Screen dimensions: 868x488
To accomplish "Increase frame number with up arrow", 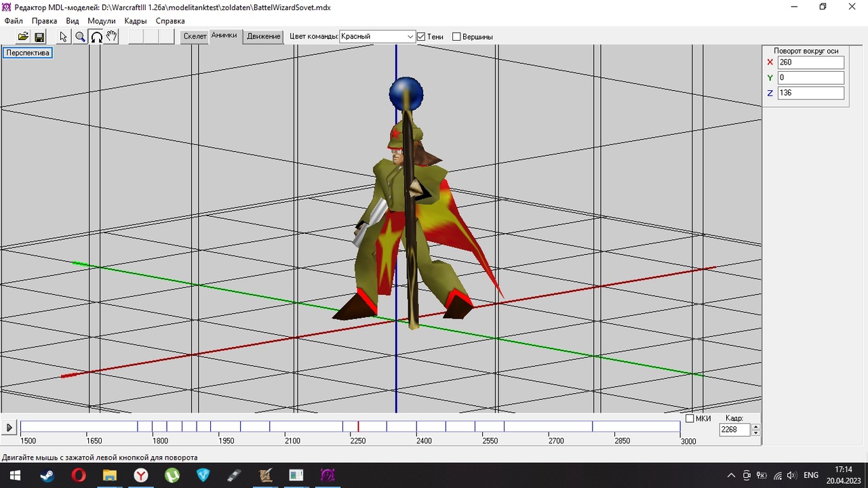I will point(755,426).
